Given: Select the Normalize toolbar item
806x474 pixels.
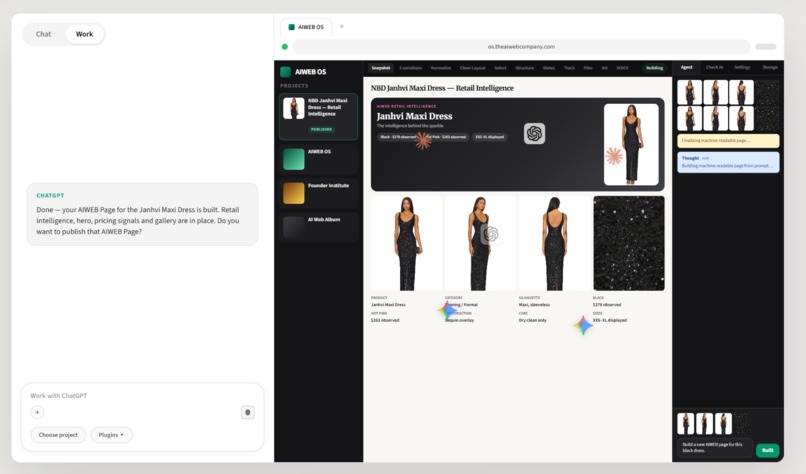Looking at the screenshot, I should pos(441,68).
